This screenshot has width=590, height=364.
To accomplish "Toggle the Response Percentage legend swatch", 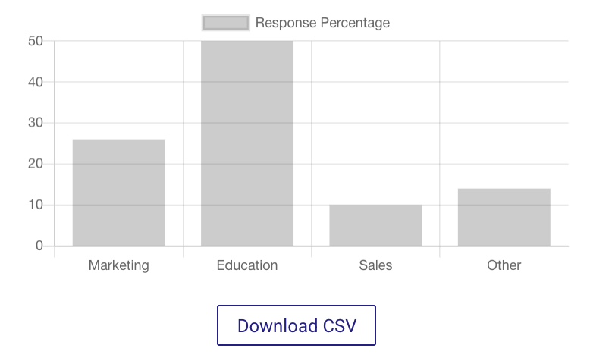I will [x=225, y=23].
